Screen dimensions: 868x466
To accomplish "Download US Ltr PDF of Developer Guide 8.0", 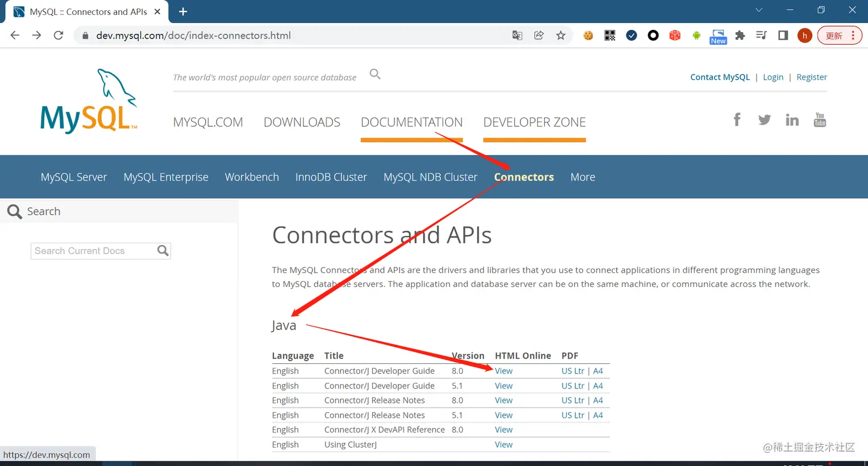I will [572, 371].
